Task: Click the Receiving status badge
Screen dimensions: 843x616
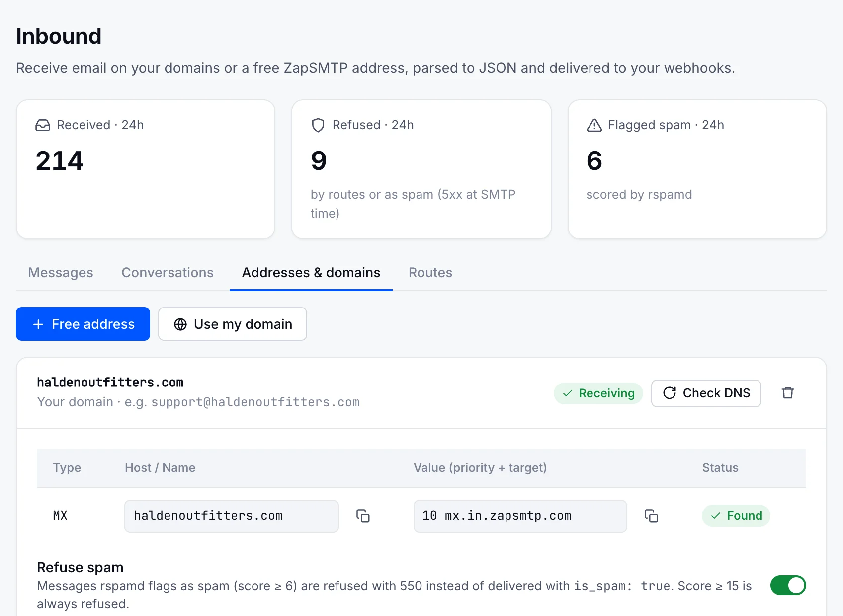Action: coord(598,393)
